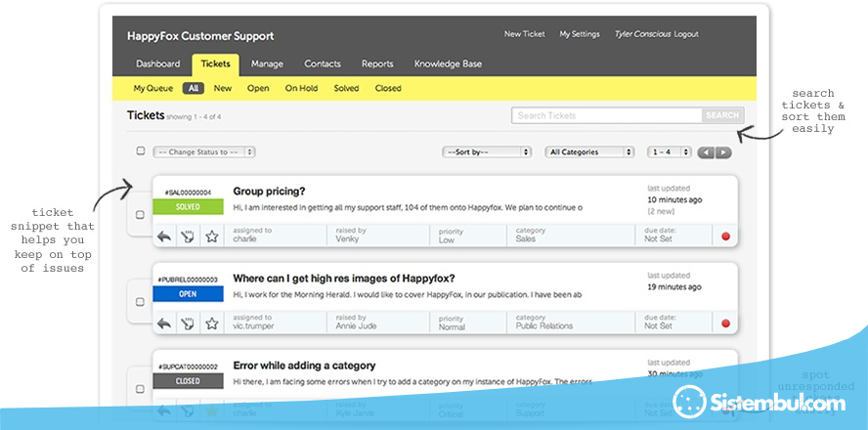Open the 1 - 4 page range dropdown
Viewport: 868px width, 430px height.
[x=670, y=151]
